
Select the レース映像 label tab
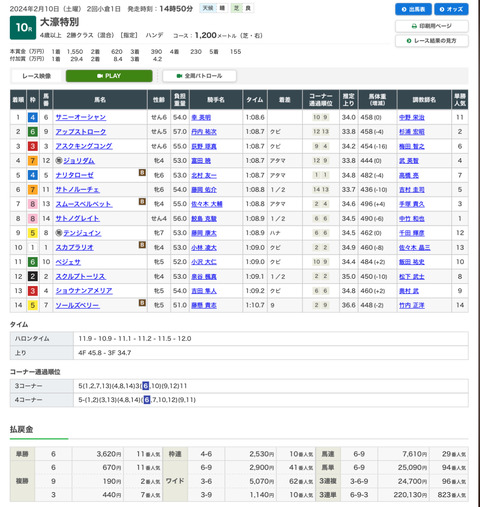tap(37, 76)
